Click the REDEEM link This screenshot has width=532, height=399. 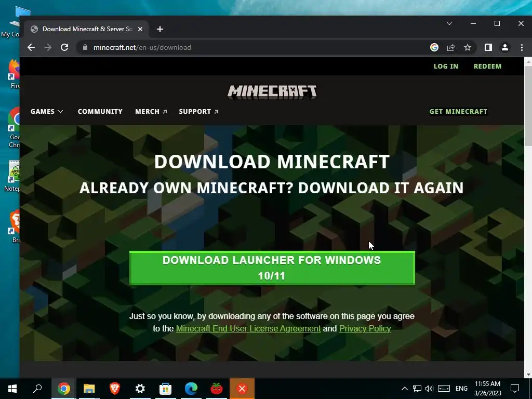point(487,66)
